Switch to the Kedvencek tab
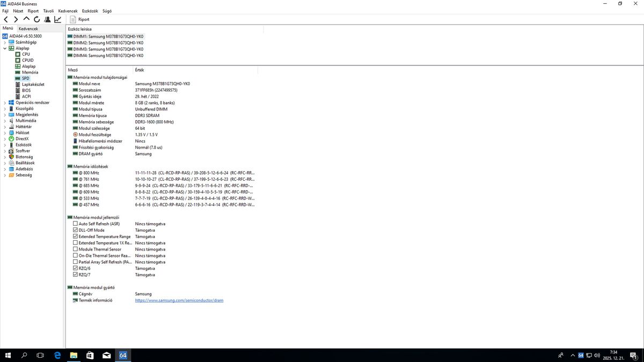 [28, 28]
